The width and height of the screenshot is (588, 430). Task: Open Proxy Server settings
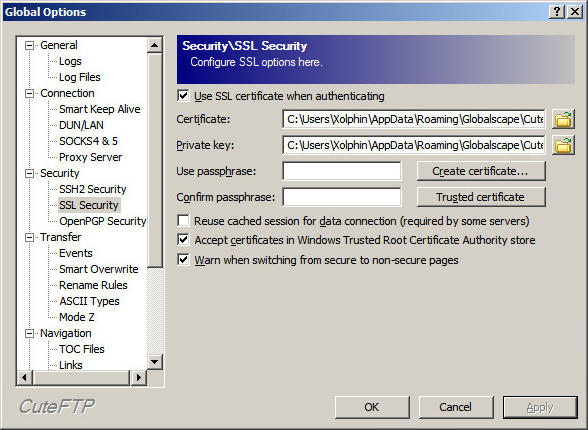coord(91,157)
